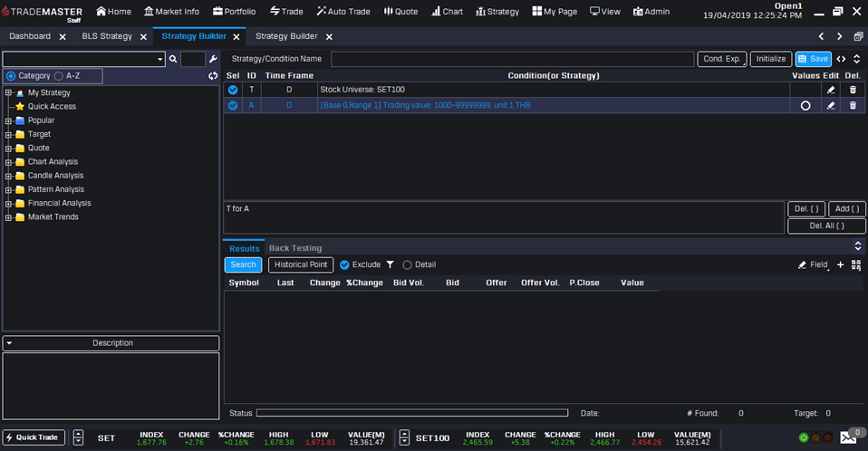Screen dimensions: 868x451
Task: Save the strategy with Save button
Action: coord(814,59)
